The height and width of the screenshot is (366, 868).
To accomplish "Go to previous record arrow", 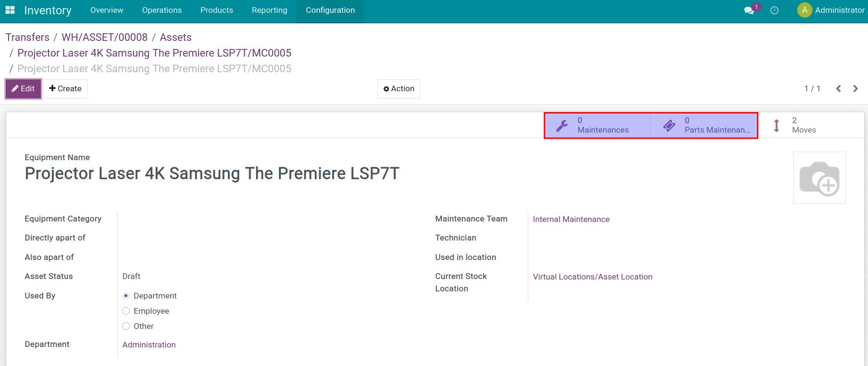I will tap(839, 88).
